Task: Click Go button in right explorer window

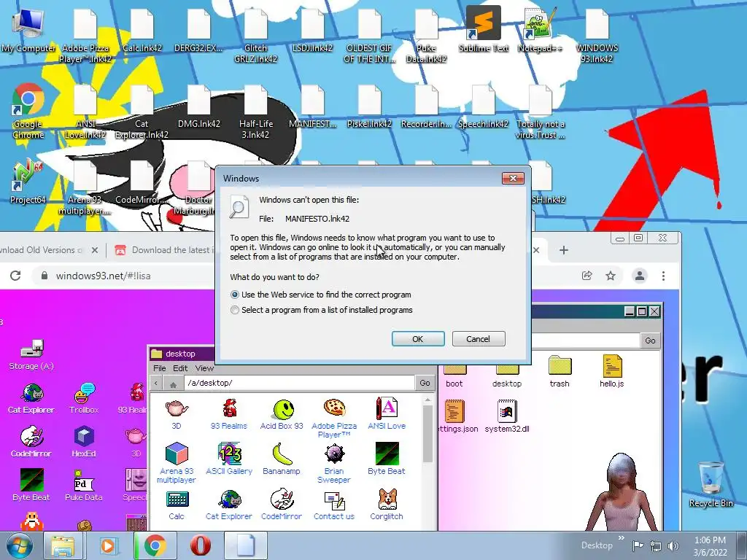Action: coord(650,341)
